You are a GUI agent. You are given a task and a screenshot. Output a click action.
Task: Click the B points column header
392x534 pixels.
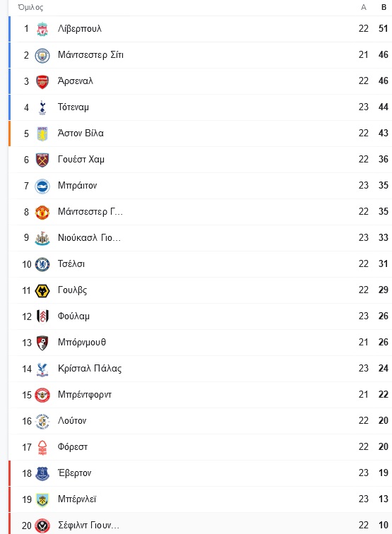point(384,7)
